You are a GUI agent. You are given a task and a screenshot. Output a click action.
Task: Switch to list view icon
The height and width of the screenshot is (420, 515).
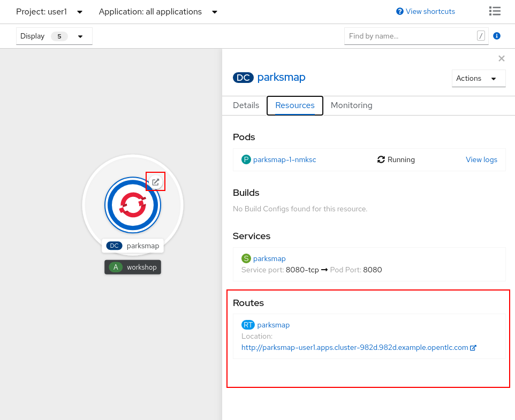(495, 11)
